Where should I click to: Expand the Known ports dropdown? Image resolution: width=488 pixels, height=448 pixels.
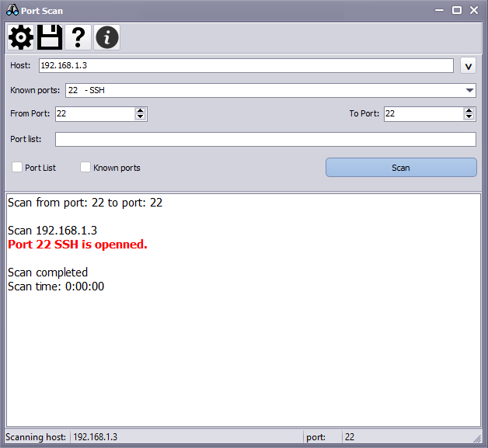469,91
